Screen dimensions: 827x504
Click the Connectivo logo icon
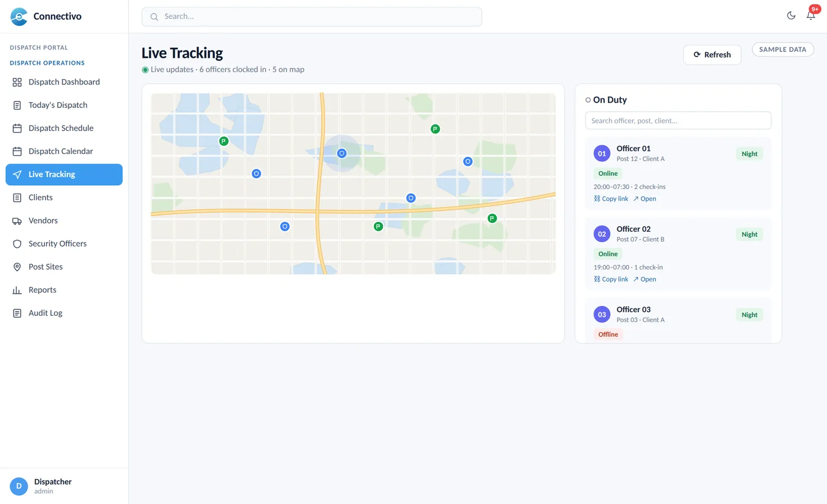tap(19, 17)
